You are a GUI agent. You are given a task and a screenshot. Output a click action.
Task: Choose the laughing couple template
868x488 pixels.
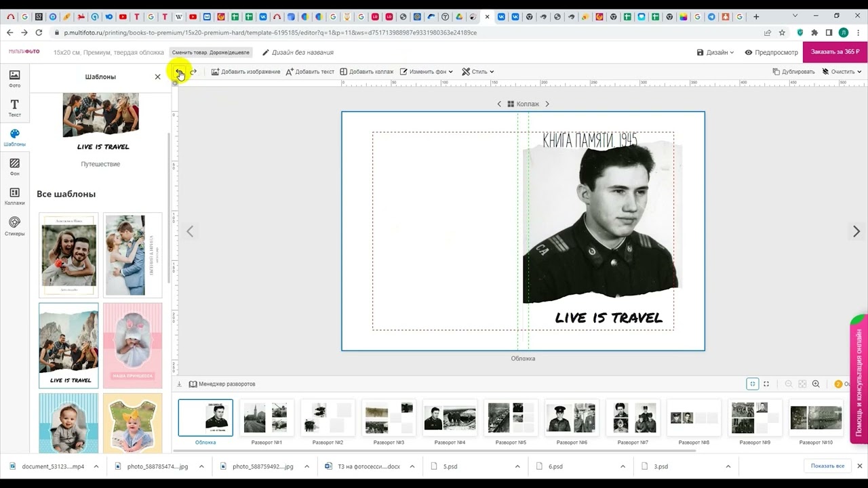point(68,255)
